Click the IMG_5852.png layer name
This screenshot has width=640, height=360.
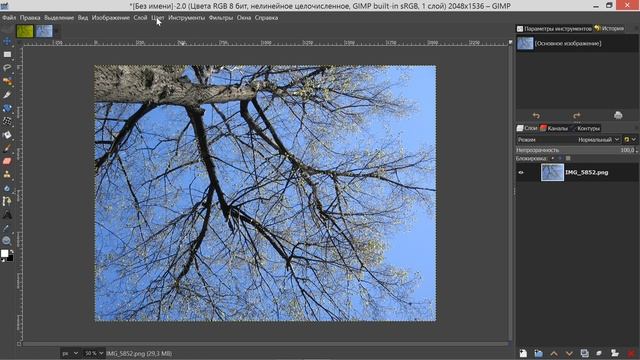[x=587, y=173]
